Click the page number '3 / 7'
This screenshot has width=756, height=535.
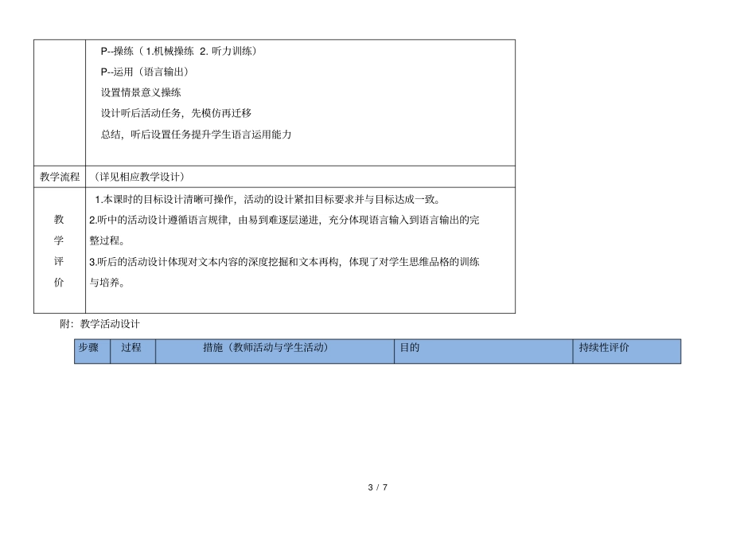pos(378,487)
